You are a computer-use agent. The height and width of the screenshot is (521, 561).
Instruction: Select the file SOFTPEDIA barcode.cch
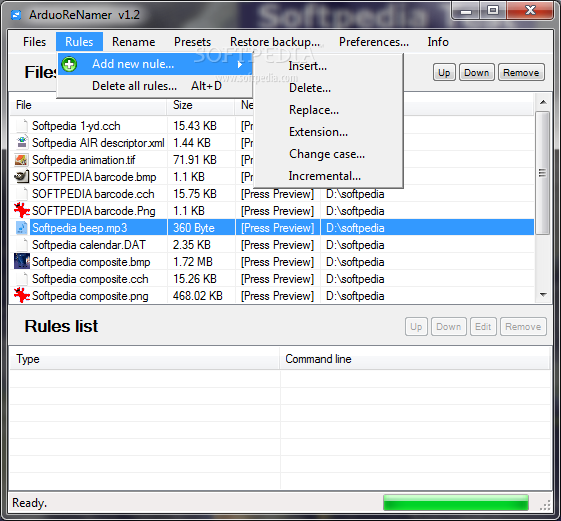93,194
